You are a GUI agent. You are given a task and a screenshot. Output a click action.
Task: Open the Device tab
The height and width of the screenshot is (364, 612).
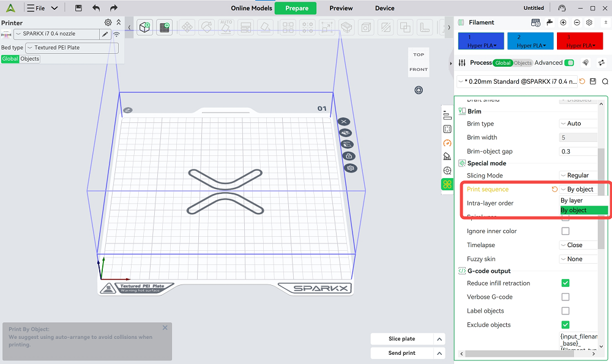point(384,8)
